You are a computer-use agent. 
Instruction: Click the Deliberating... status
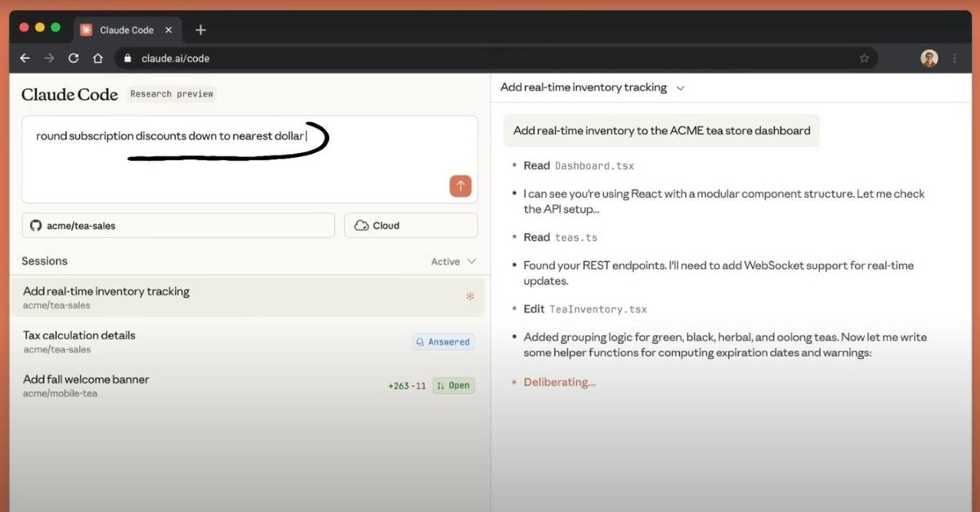(559, 382)
